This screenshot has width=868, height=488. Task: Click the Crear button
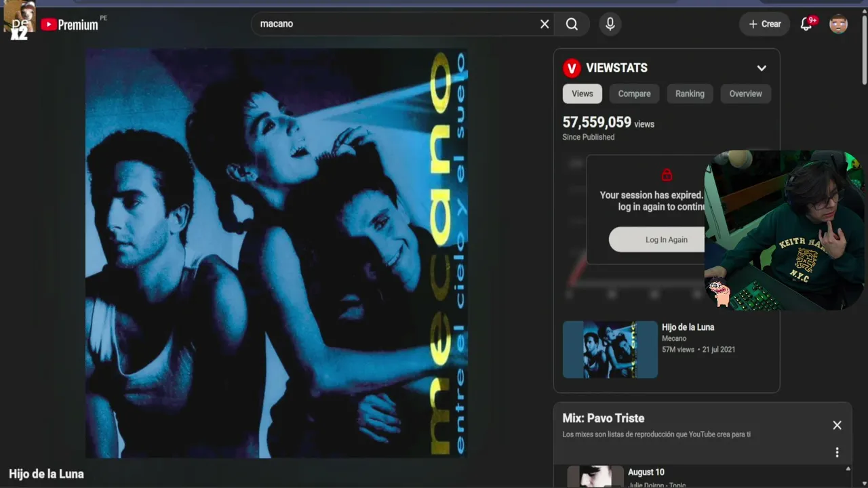tap(764, 24)
